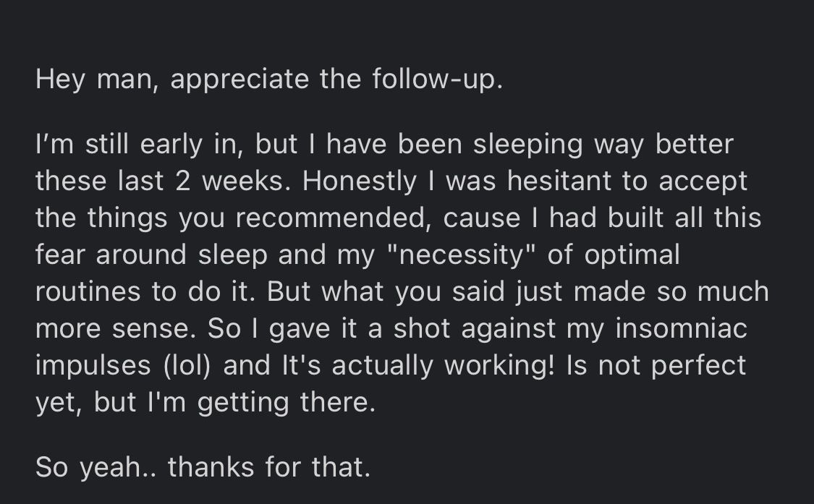
Task: Click the word 'working!'
Action: [499, 367]
